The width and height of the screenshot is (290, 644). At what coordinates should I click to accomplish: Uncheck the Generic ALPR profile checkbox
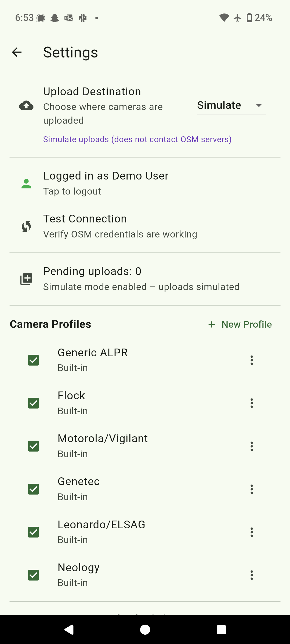coord(34,360)
